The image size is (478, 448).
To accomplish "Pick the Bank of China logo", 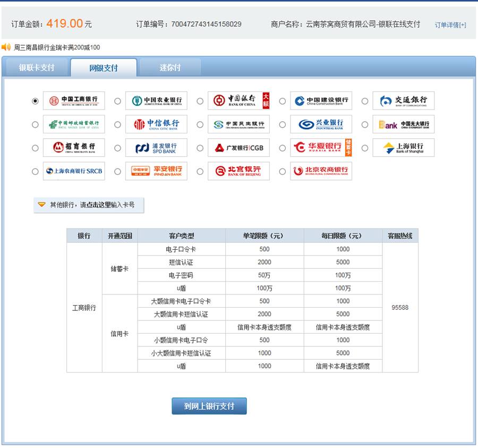I will (238, 100).
